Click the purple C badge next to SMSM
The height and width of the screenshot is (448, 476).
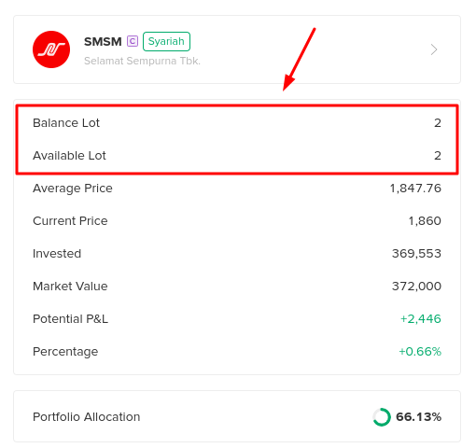point(133,41)
